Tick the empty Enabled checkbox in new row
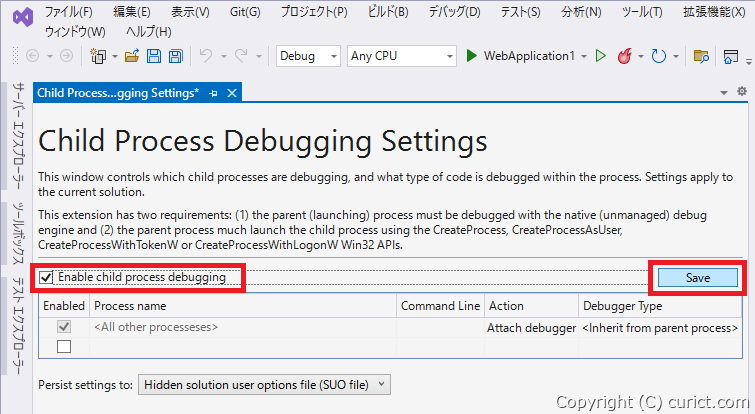755x414 pixels. pos(64,347)
